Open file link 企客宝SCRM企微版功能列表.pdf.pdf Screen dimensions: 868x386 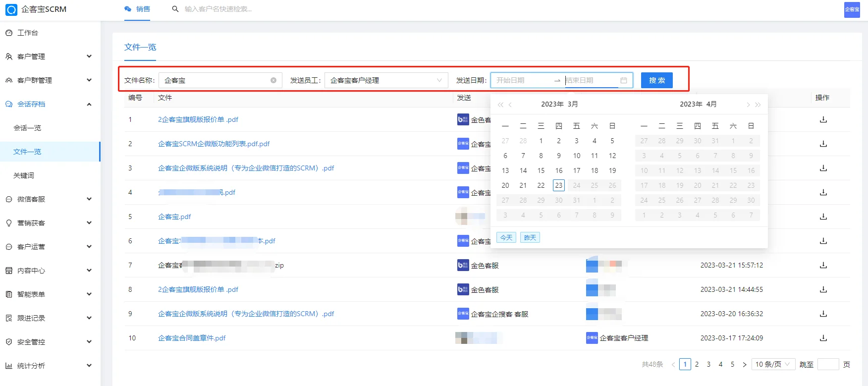(214, 144)
